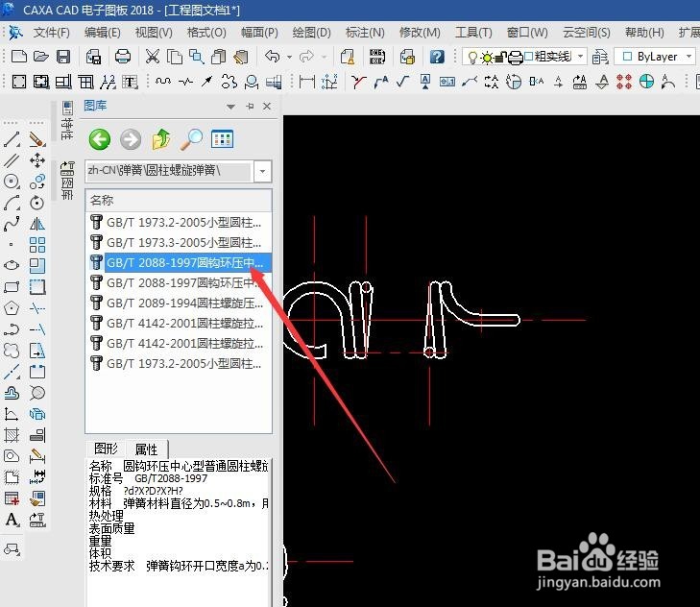The height and width of the screenshot is (607, 700).
Task: Expand undo history dropdown arrow
Action: [x=289, y=57]
